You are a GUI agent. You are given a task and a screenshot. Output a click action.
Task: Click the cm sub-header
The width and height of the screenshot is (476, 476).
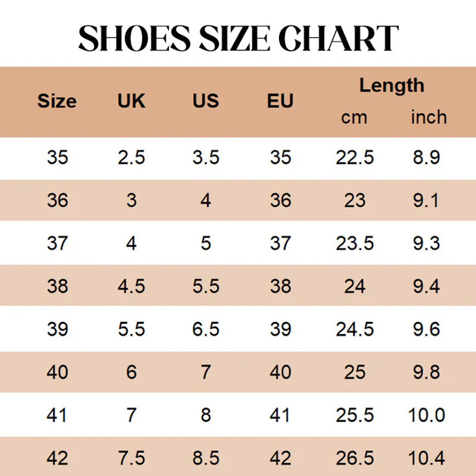tap(354, 117)
